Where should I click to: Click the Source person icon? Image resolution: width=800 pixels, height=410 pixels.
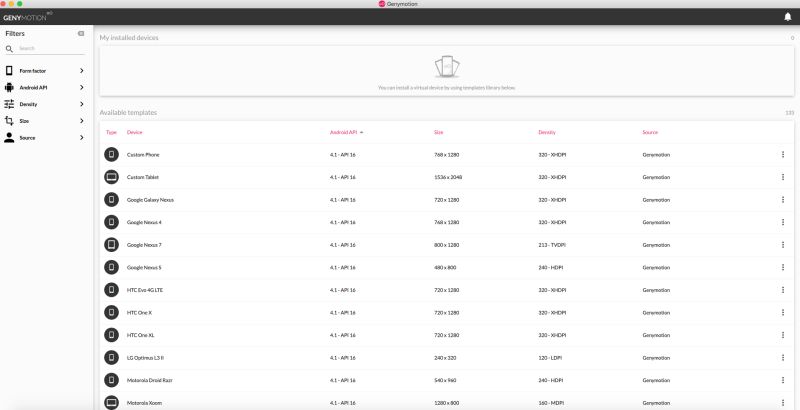tap(9, 138)
